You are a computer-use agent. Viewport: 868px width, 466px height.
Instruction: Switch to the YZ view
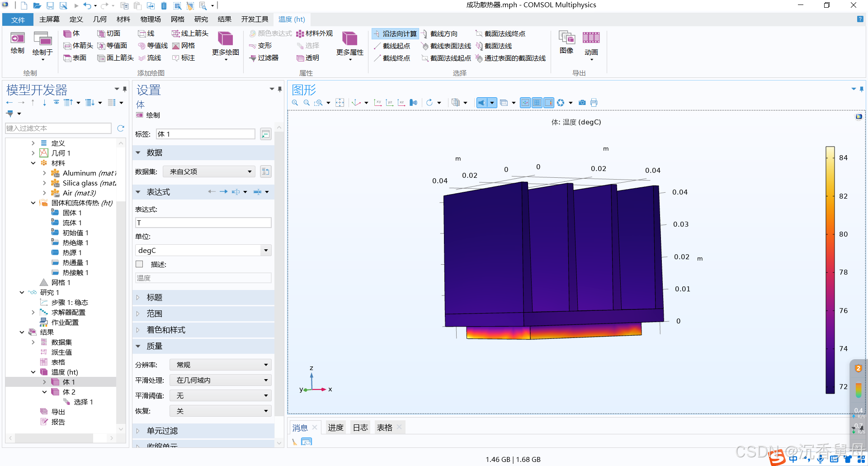pyautogui.click(x=390, y=103)
